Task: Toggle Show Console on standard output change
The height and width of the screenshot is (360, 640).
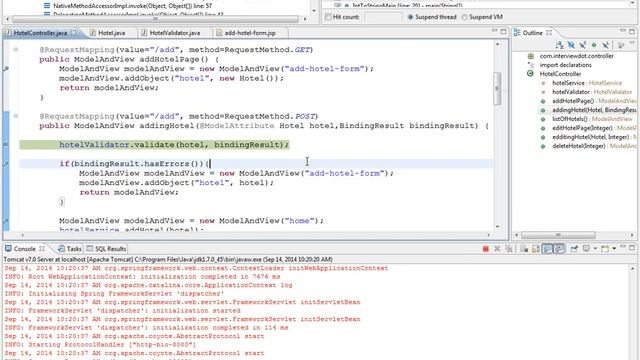Action: pyautogui.click(x=547, y=249)
